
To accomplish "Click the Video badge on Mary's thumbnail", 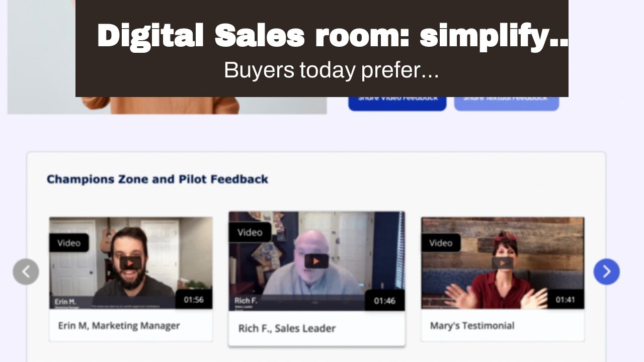I will (441, 243).
